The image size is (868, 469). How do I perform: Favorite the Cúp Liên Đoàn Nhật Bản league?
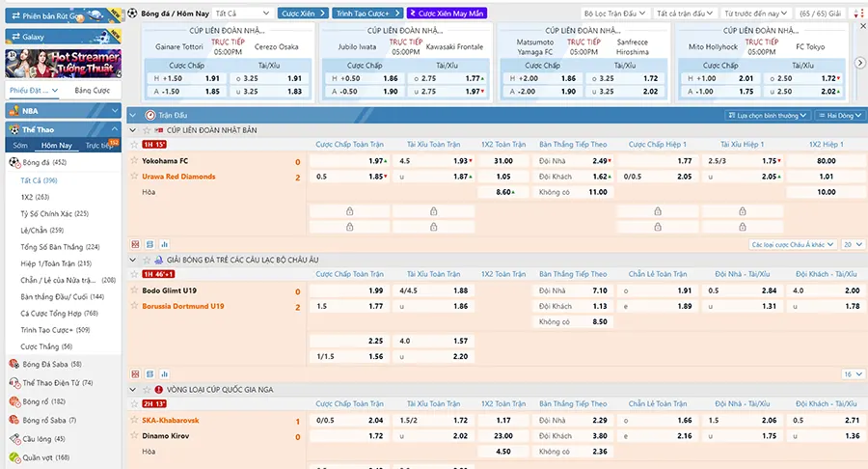pyautogui.click(x=147, y=130)
